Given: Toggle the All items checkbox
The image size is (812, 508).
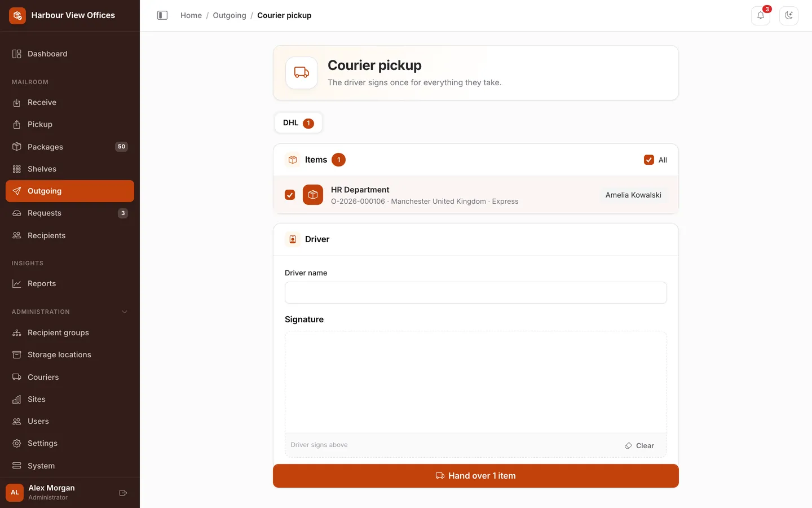Looking at the screenshot, I should point(649,160).
